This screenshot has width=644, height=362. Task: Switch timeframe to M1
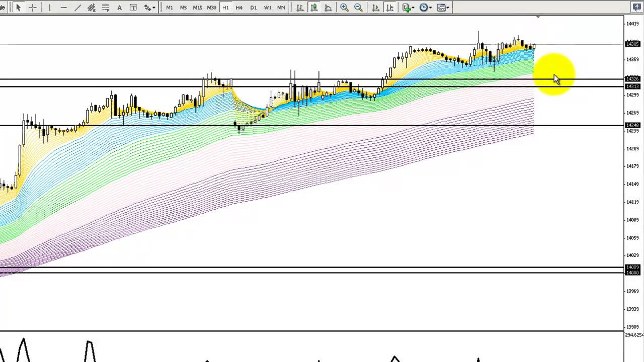(170, 8)
